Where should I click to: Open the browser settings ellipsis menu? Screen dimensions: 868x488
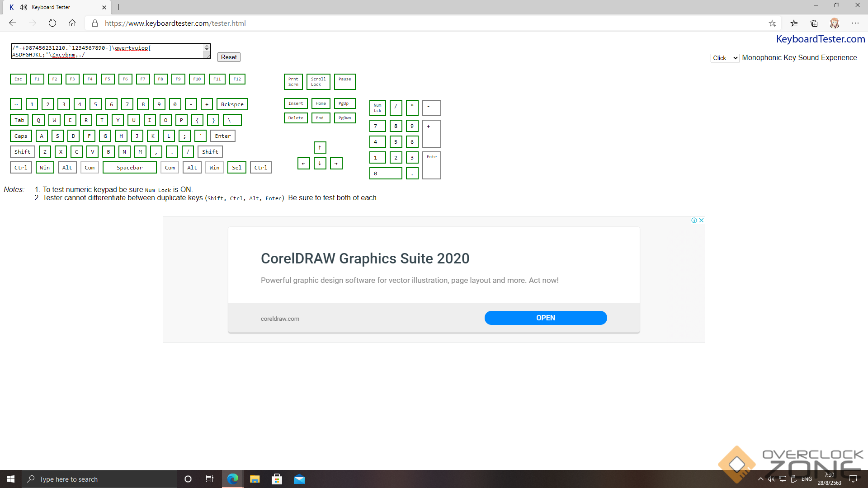855,23
